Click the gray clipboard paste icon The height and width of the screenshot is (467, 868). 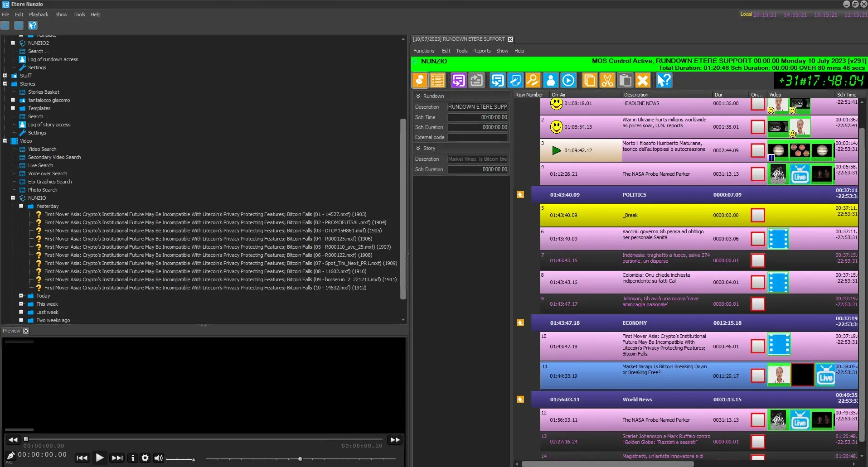click(625, 81)
